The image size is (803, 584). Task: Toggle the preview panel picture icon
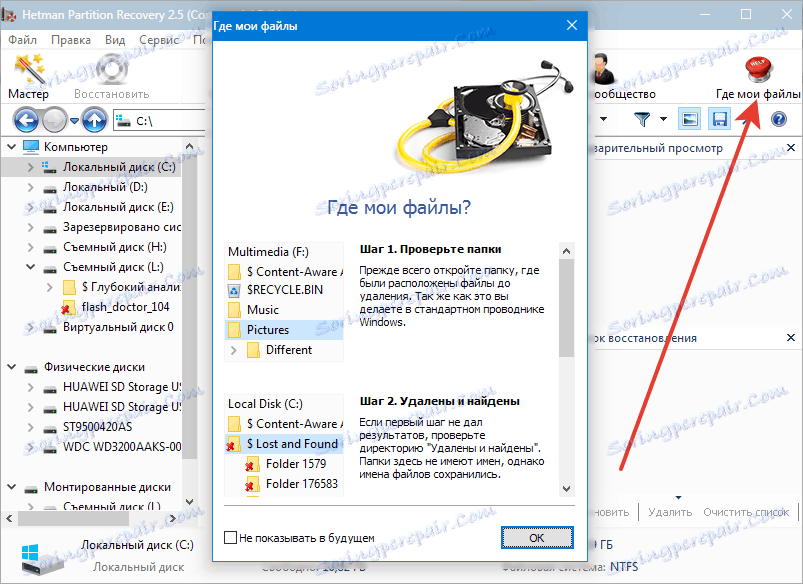tap(689, 119)
